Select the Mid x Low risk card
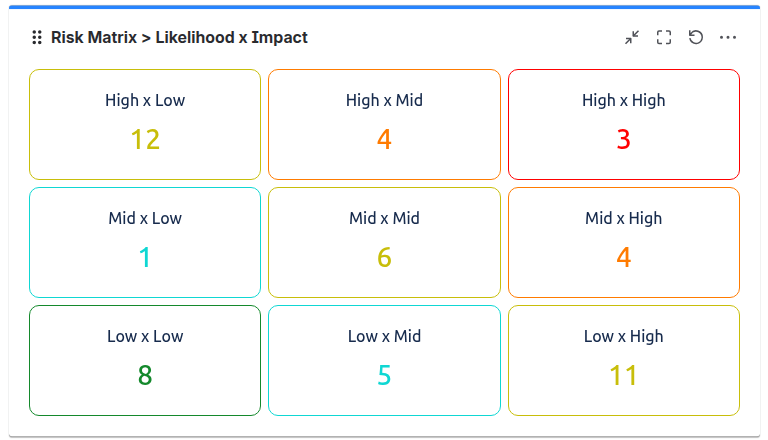This screenshot has height=440, width=768. pyautogui.click(x=145, y=242)
